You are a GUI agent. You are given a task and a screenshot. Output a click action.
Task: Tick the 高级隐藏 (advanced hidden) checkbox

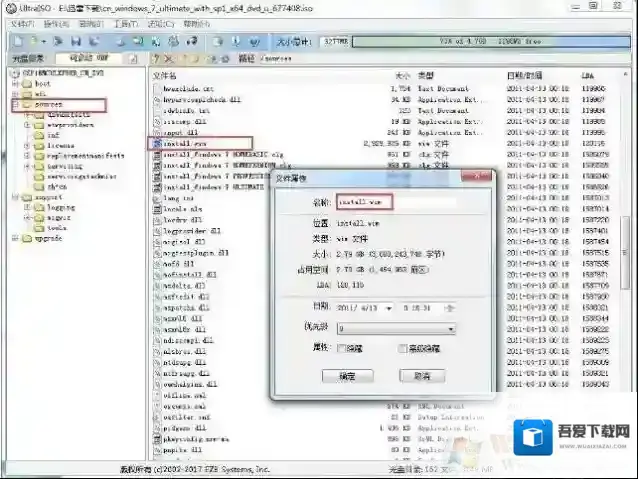tap(401, 347)
